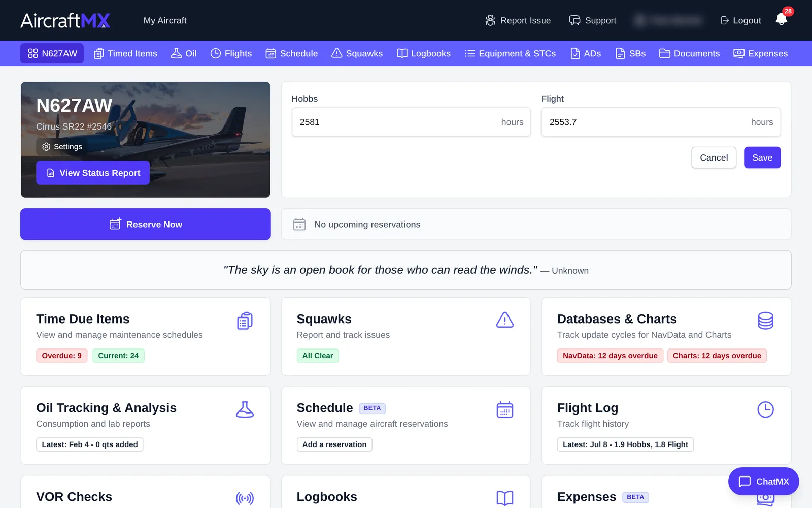Open aircraft Settings
812x508 pixels.
click(x=62, y=146)
